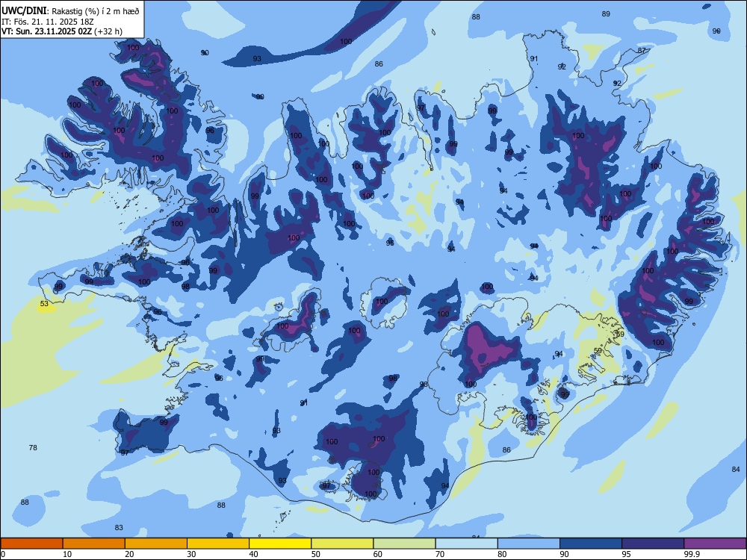Click the bright yellow 40–50 legend swatch

pos(280,544)
